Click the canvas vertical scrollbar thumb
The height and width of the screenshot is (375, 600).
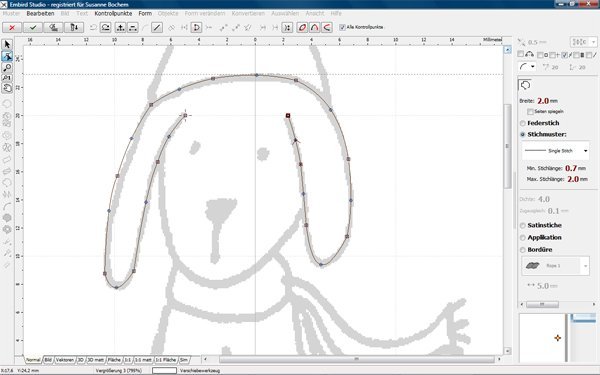pos(507,146)
